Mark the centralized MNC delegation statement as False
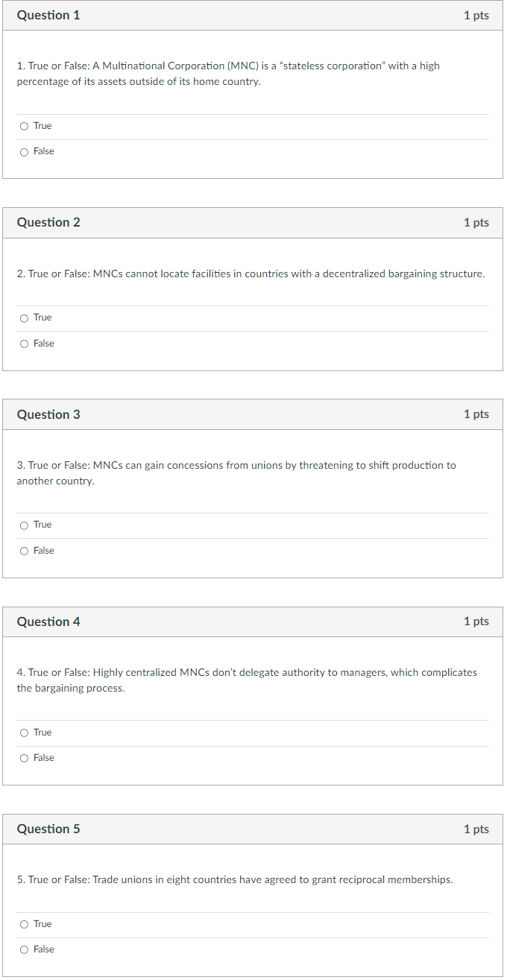507x980 pixels. 23,757
